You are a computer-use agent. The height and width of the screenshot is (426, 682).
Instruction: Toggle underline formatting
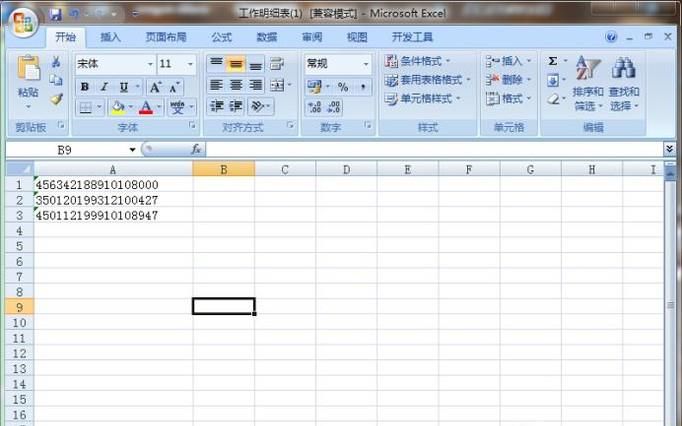tap(124, 87)
